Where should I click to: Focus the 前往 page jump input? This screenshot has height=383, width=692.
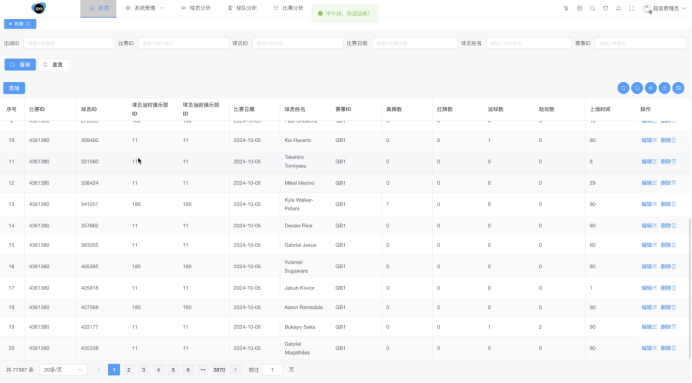point(272,370)
